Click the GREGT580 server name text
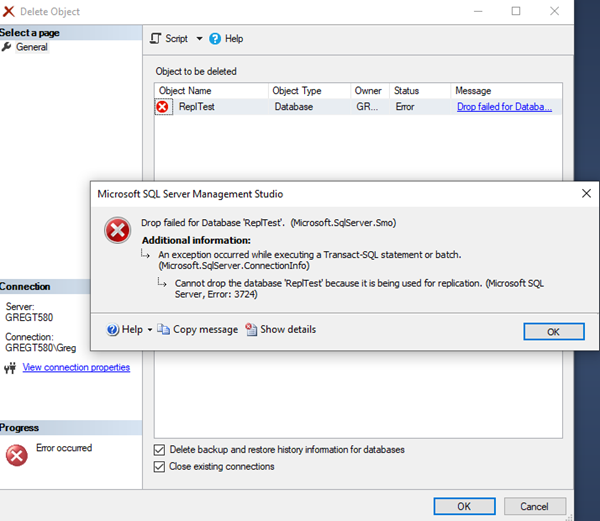 29,317
